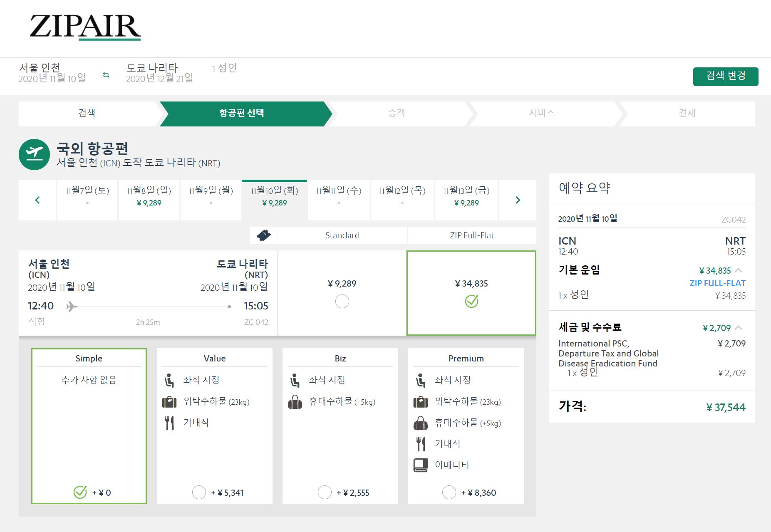This screenshot has width=771, height=532.
Task: Click flight number ZG042 in summary
Action: (x=734, y=220)
